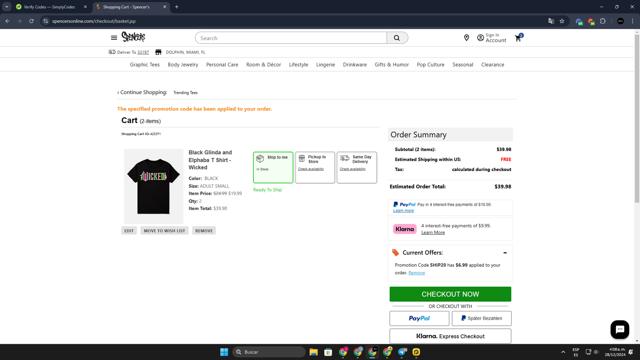Show hidden system tray icons

point(563,352)
